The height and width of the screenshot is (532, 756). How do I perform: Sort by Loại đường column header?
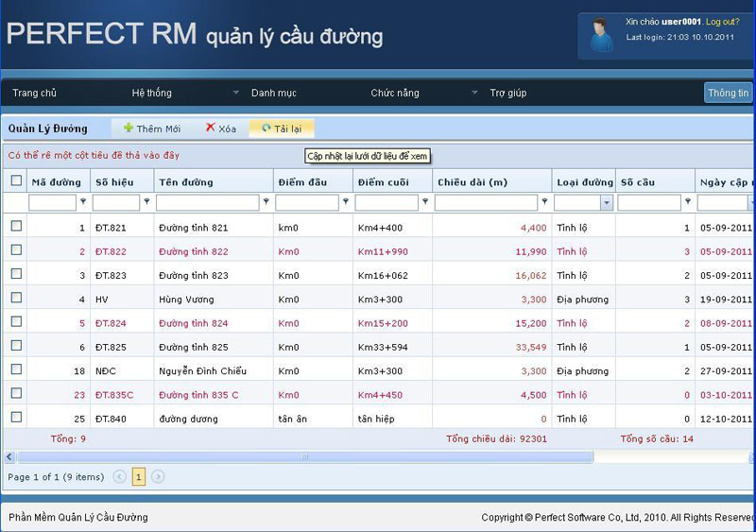(x=583, y=181)
